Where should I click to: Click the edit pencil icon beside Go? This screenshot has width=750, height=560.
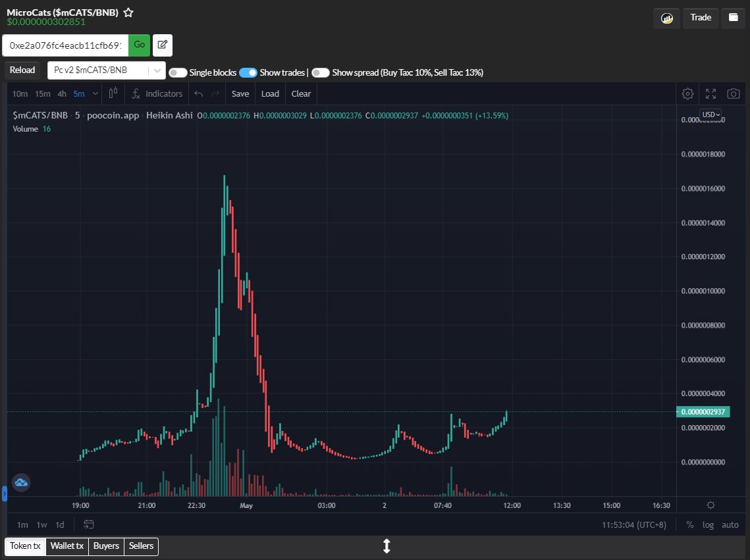click(163, 45)
